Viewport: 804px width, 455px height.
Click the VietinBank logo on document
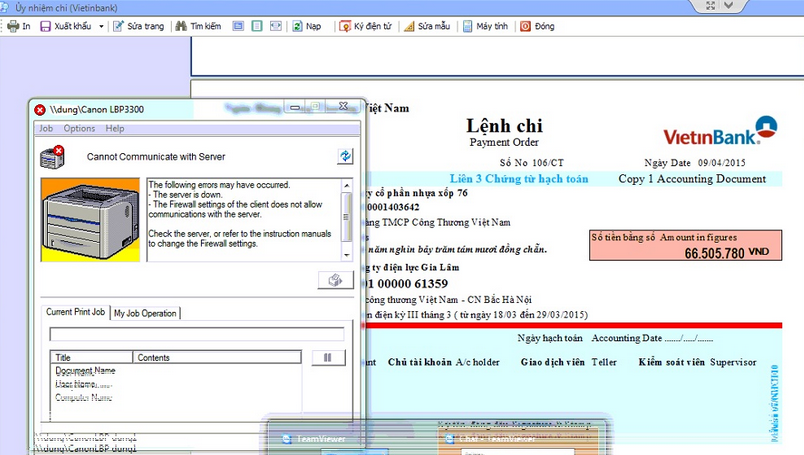720,131
